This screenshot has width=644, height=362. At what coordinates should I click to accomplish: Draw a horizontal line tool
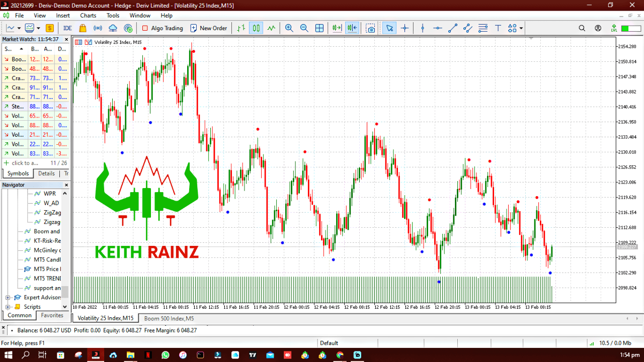tap(438, 28)
